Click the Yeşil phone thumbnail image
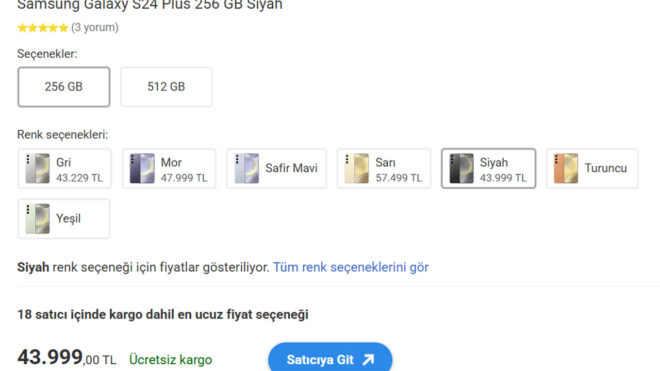Screen dimensions: 660x371 coord(37,219)
